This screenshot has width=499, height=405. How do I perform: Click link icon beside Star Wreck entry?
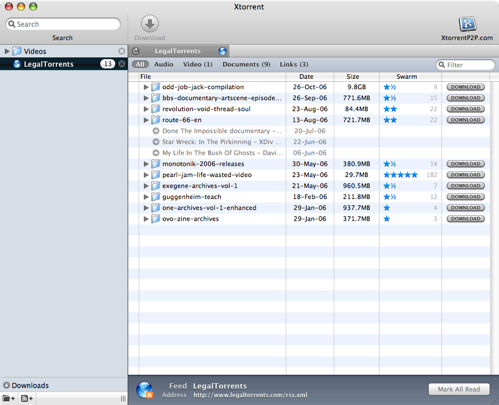coord(156,142)
